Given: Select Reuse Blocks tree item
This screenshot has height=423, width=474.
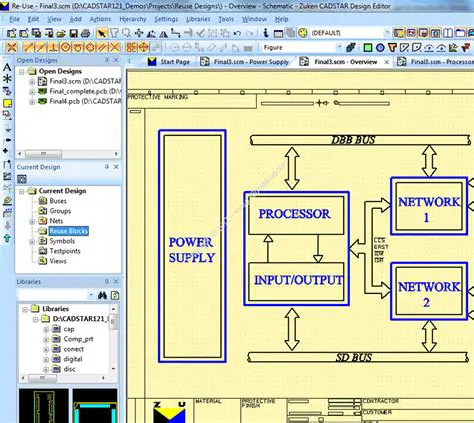Looking at the screenshot, I should pos(69,231).
